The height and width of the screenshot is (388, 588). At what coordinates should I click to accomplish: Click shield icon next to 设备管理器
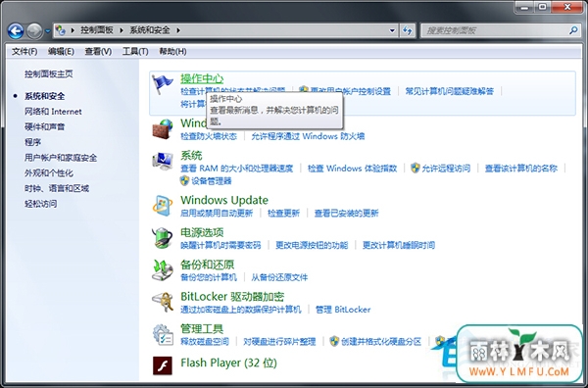[184, 181]
